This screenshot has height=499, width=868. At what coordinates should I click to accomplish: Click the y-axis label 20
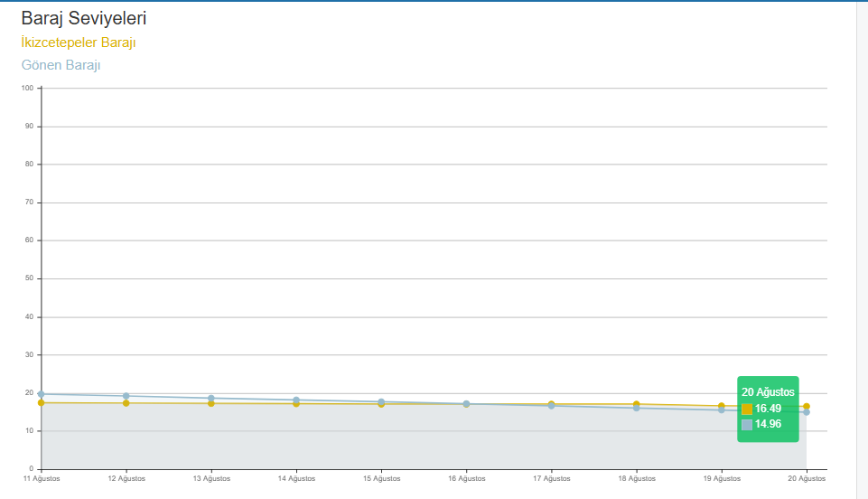[29, 392]
